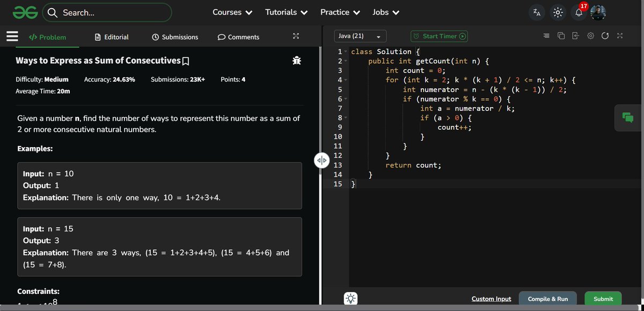Select the Java (21) language dropdown
The image size is (644, 311).
[x=360, y=36]
